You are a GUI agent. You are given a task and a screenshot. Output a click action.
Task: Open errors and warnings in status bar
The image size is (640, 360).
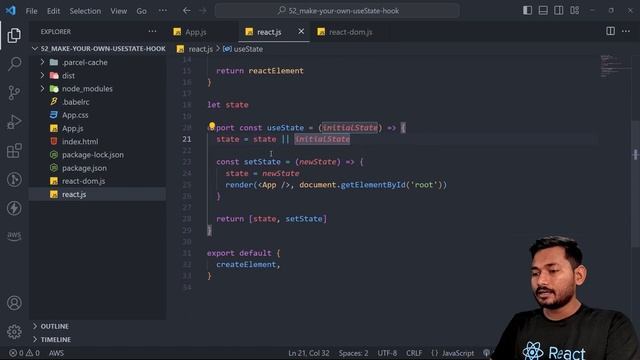click(x=24, y=353)
